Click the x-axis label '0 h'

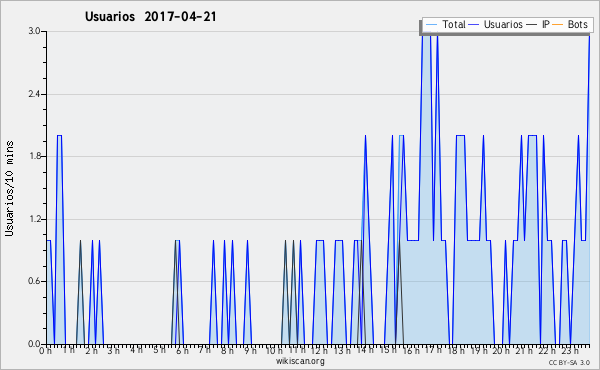pos(46,350)
